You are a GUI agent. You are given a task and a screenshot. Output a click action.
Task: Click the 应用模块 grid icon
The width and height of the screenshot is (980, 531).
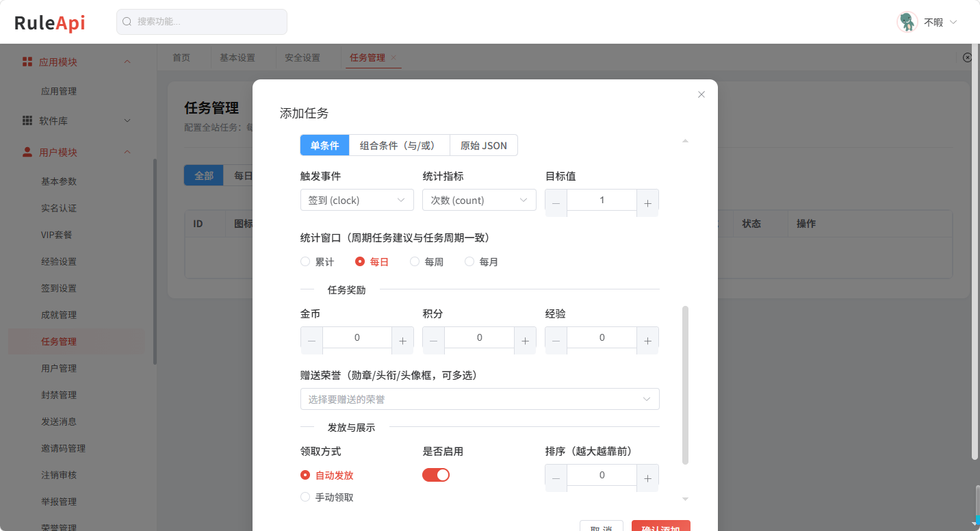click(27, 62)
